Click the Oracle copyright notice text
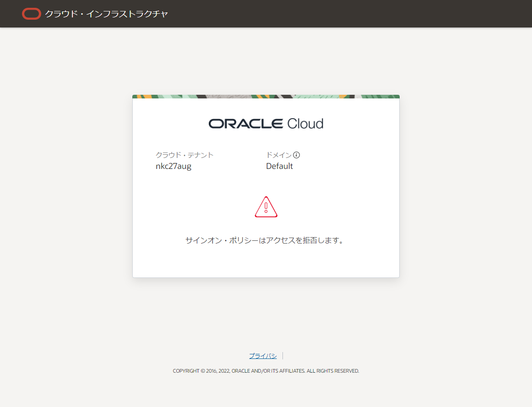Screen dimensions: 532x407 point(266,371)
